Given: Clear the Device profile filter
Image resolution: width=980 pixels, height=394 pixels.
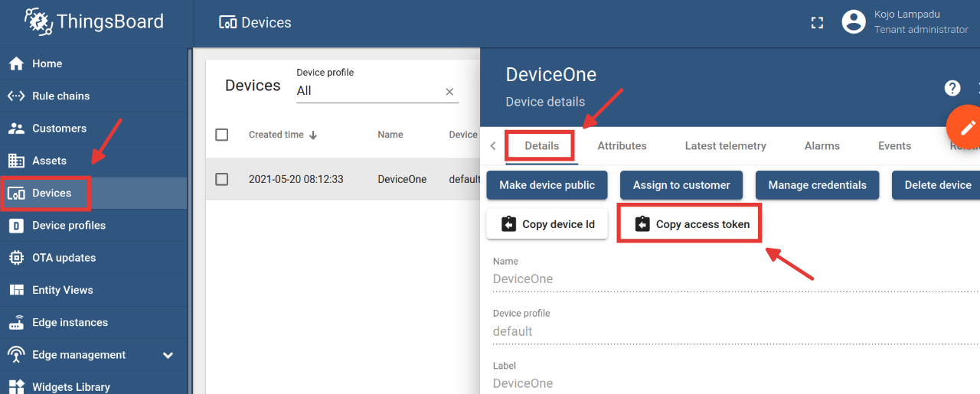Looking at the screenshot, I should pos(449,92).
